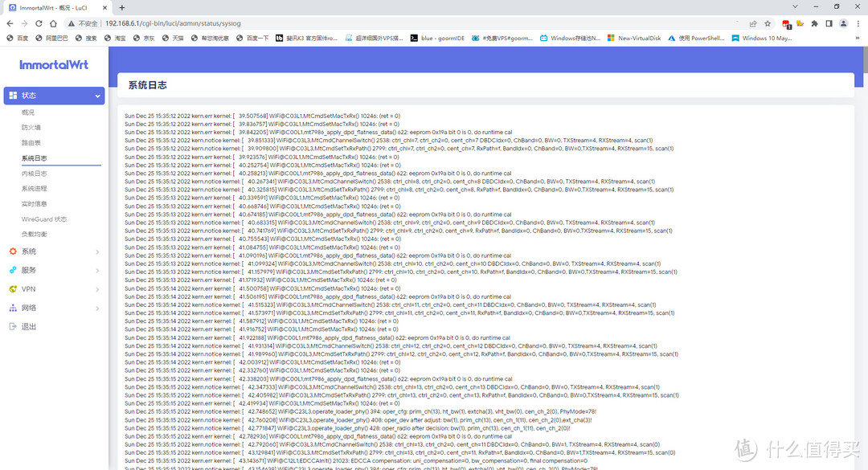Open the Chrome profile avatar icon
The image size is (868, 470).
[x=841, y=23]
